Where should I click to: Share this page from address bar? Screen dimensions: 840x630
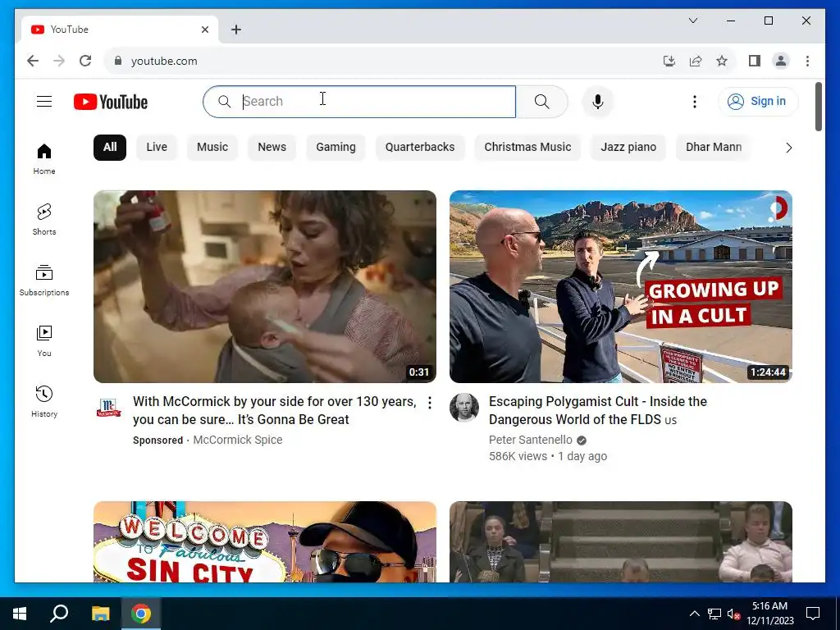click(696, 61)
